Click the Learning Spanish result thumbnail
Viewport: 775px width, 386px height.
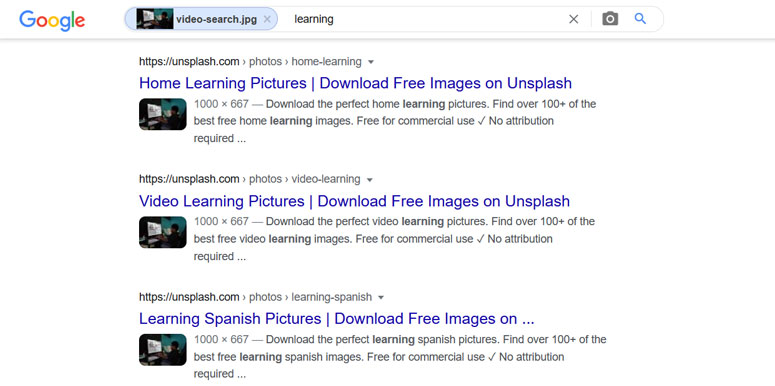point(163,350)
